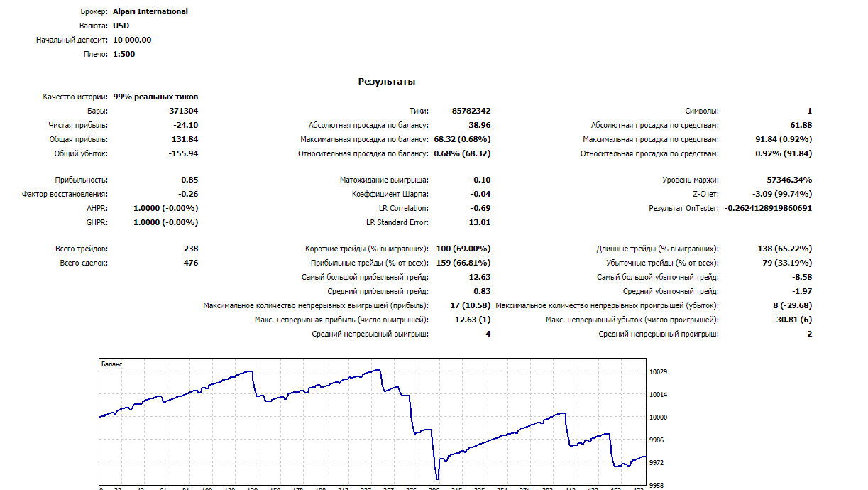The width and height of the screenshot is (868, 490).
Task: Select the Начальный депозит label
Action: (72, 40)
